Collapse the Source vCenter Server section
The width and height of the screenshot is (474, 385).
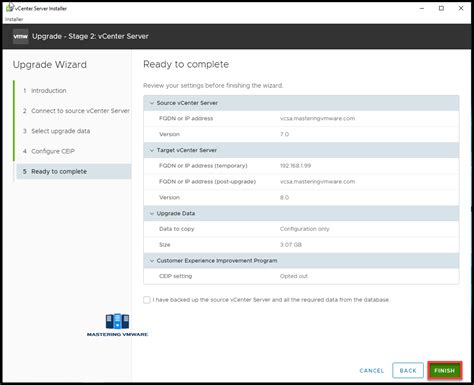pos(152,103)
